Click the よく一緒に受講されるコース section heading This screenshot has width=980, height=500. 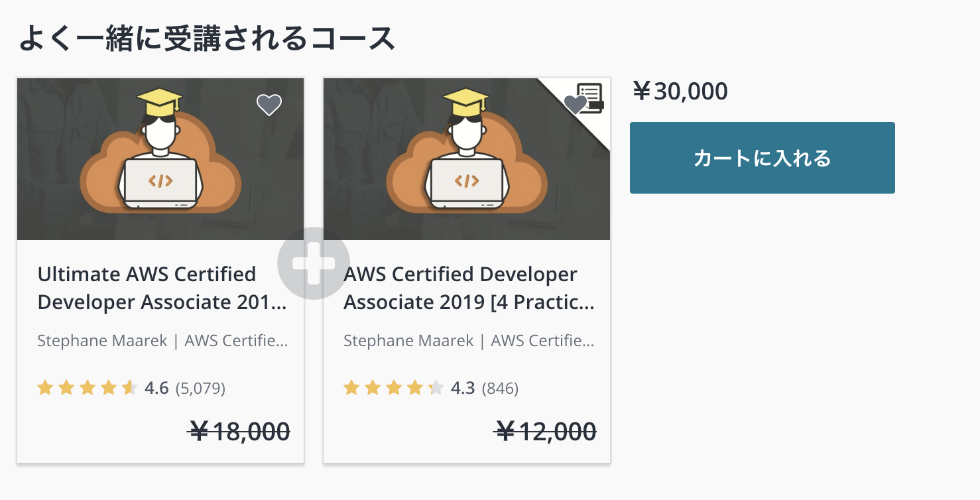pos(207,39)
